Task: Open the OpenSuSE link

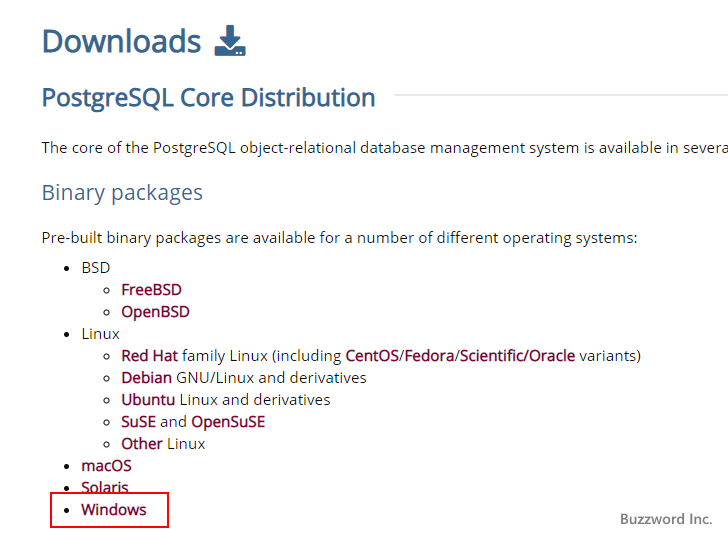Action: 228,421
